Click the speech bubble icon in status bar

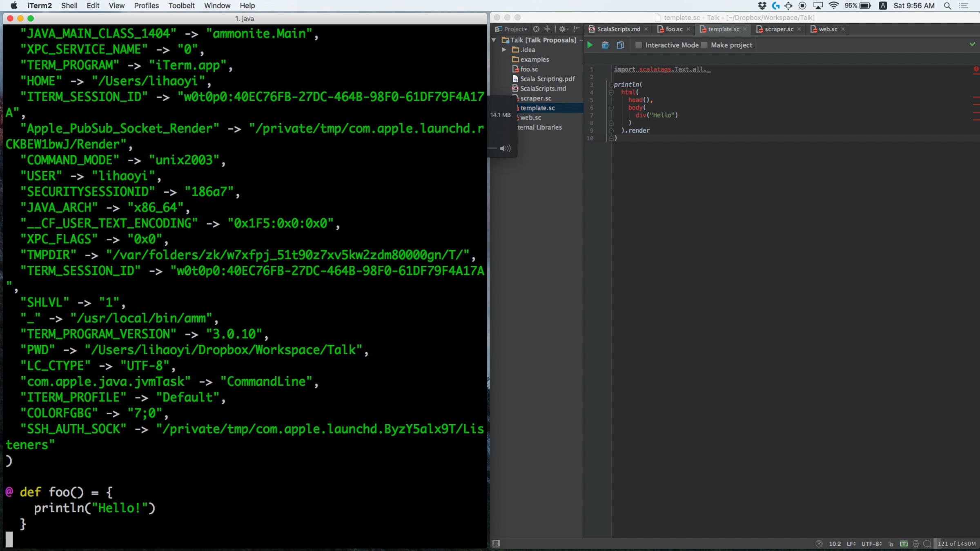(927, 544)
